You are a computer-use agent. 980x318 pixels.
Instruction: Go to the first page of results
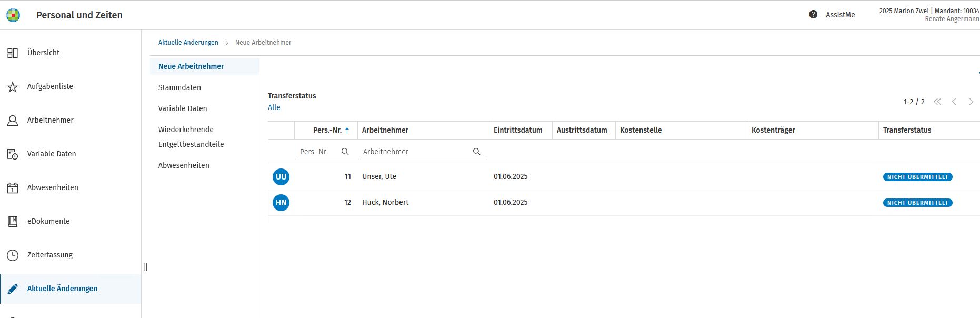pyautogui.click(x=937, y=102)
